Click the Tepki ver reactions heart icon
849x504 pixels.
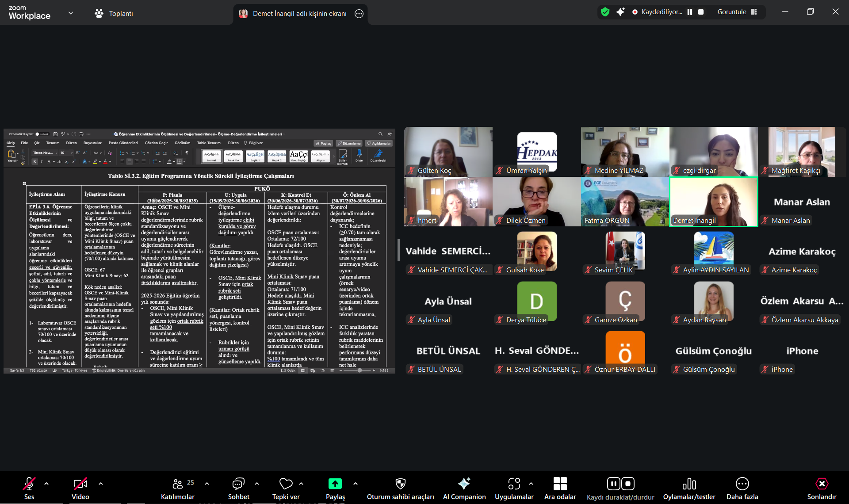(286, 484)
